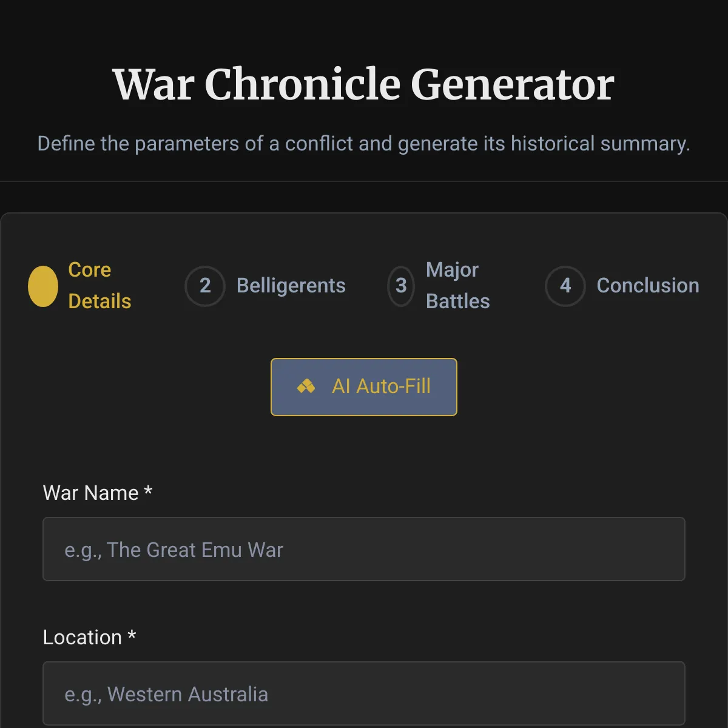Focus the Location input field
This screenshot has height=728, width=728.
[x=364, y=693]
